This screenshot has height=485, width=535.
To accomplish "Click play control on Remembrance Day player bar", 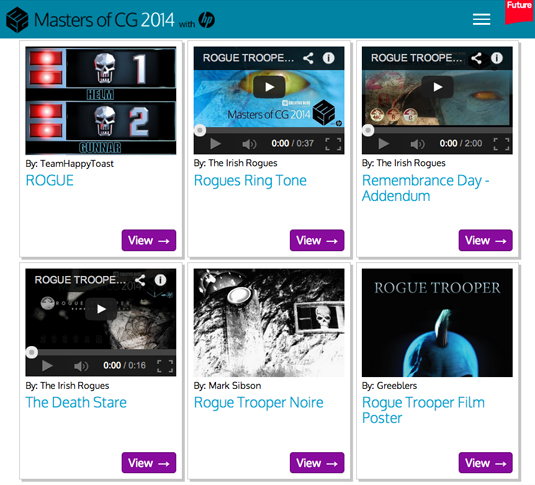I will pyautogui.click(x=384, y=144).
